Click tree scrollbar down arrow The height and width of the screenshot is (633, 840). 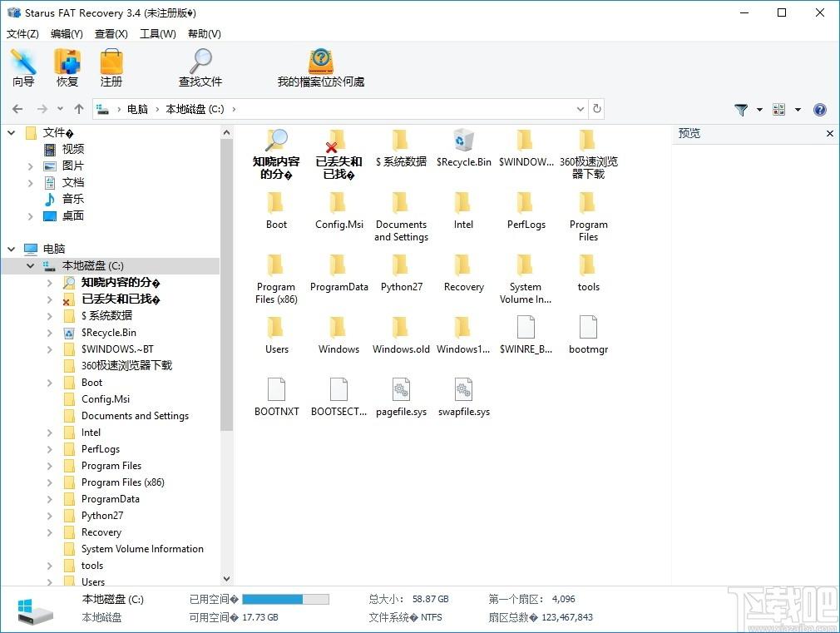(x=226, y=578)
